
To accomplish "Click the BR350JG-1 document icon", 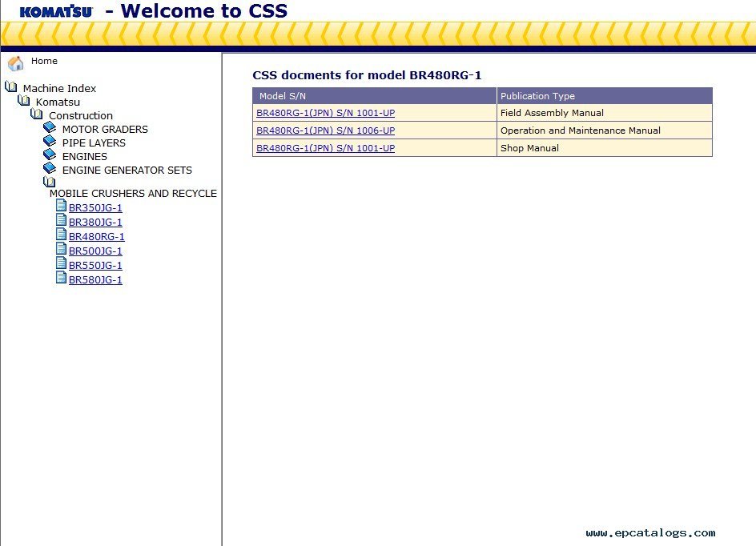I will click(x=61, y=205).
